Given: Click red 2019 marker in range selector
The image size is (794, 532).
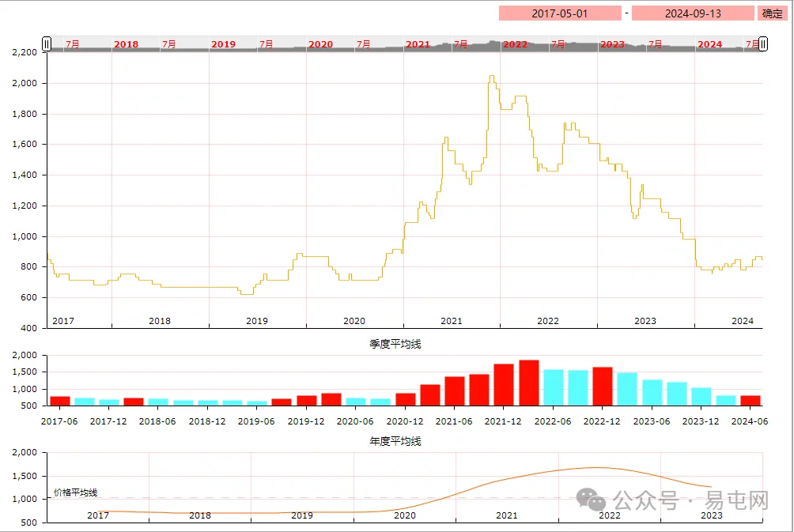Looking at the screenshot, I should [223, 44].
